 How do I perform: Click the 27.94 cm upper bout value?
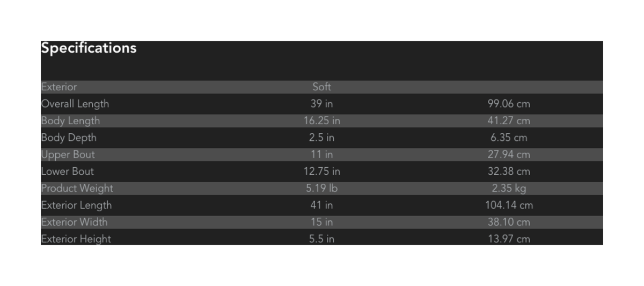pos(509,155)
